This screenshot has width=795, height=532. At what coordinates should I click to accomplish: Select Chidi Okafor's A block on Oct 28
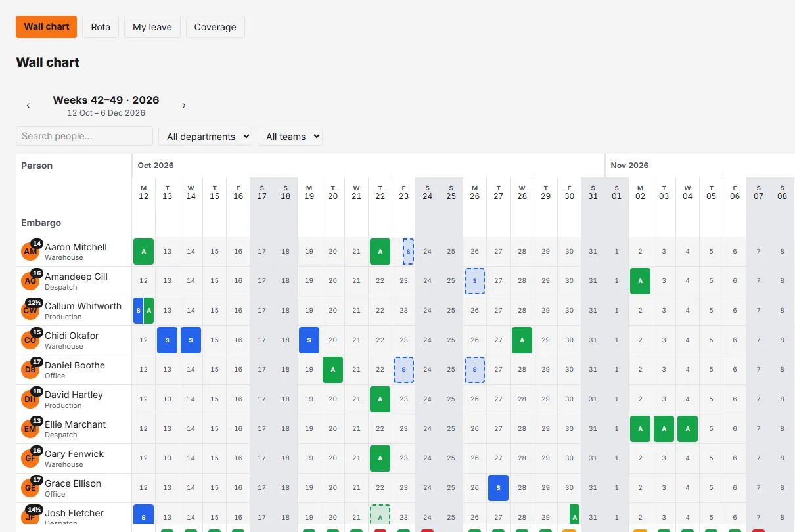click(522, 340)
